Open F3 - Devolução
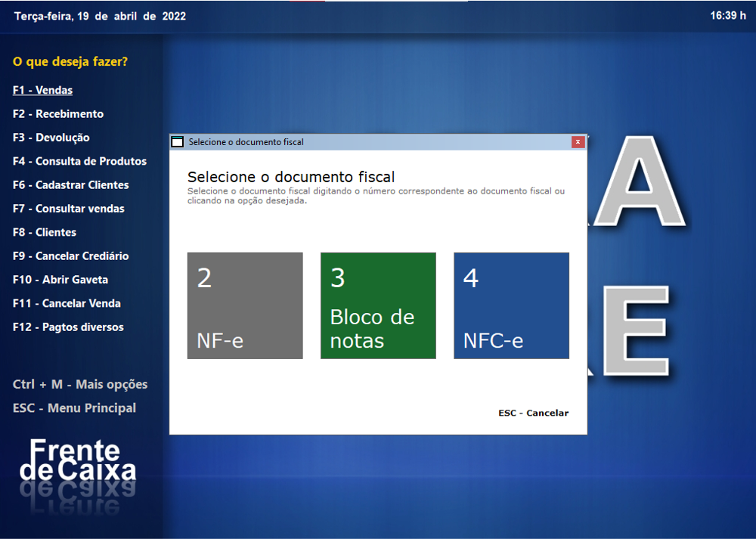The height and width of the screenshot is (539, 756). (x=52, y=137)
